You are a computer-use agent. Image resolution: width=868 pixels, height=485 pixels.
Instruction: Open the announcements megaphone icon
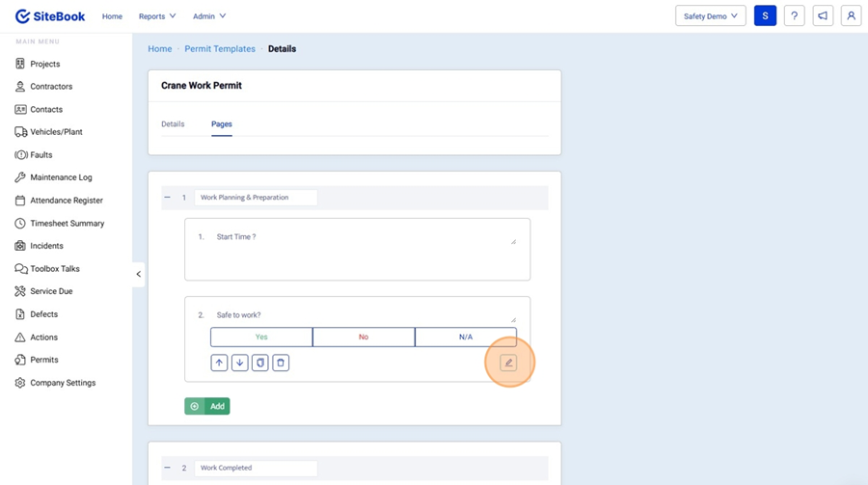pos(823,16)
